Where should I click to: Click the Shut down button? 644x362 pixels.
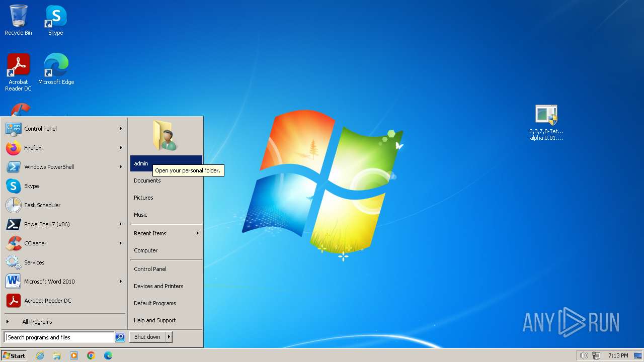147,337
